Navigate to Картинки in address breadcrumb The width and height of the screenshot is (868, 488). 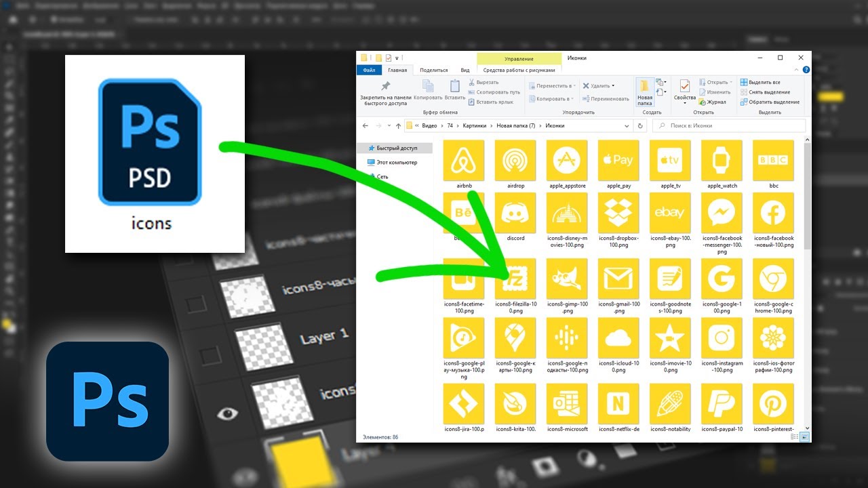(x=476, y=126)
